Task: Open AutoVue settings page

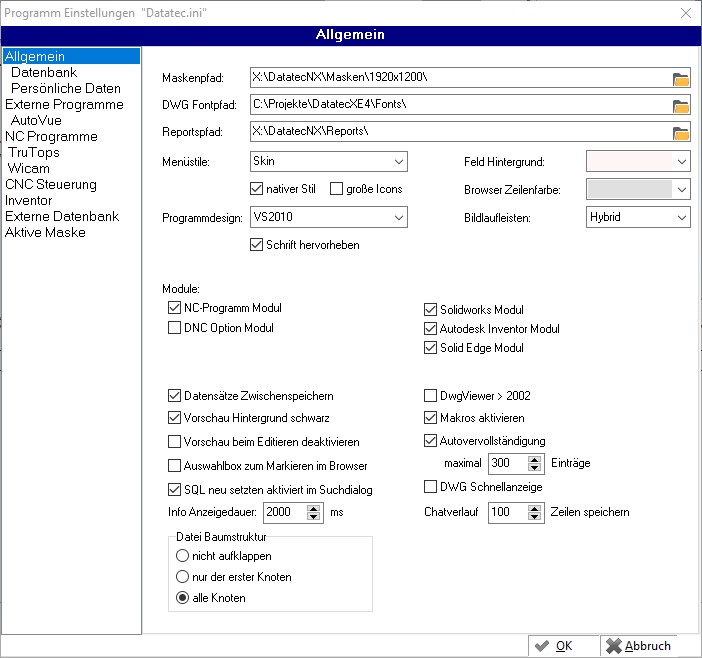Action: (36, 120)
